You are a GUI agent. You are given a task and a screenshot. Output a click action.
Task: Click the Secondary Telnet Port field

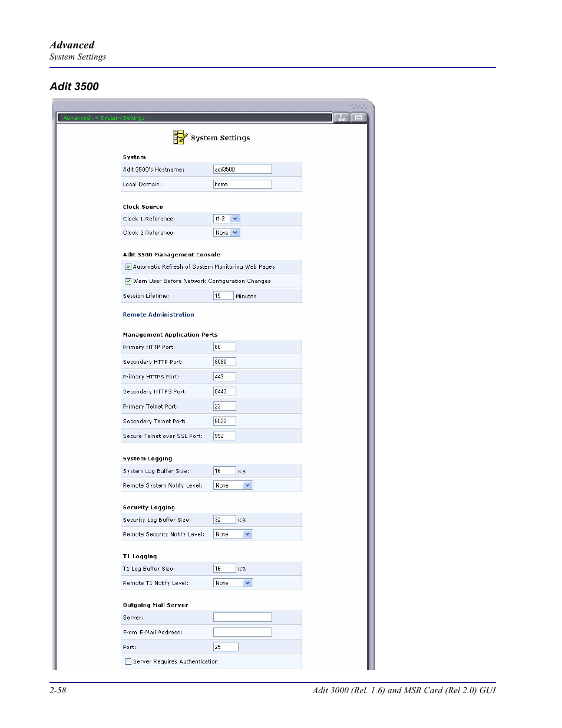(x=224, y=421)
